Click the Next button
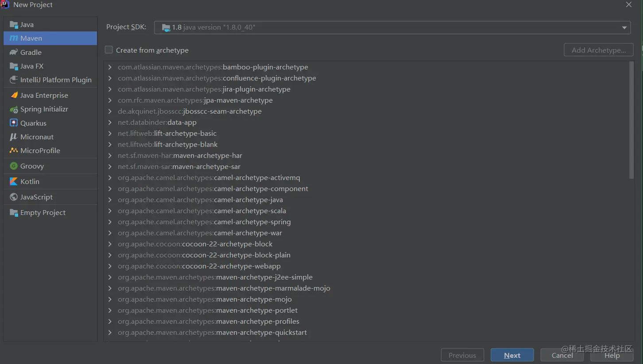Screen dimensions: 643x364 512,355
